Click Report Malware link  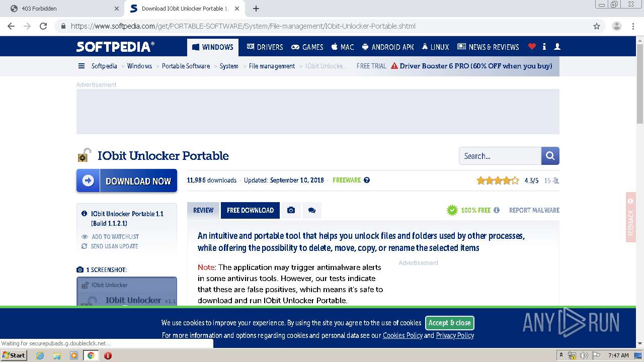click(x=534, y=210)
